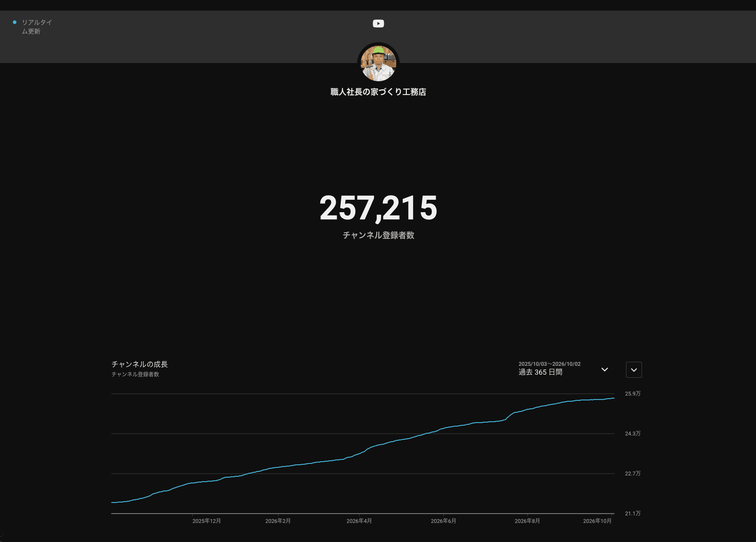This screenshot has height=542, width=756.
Task: Click the 2026年6月 axis label
Action: (444, 521)
